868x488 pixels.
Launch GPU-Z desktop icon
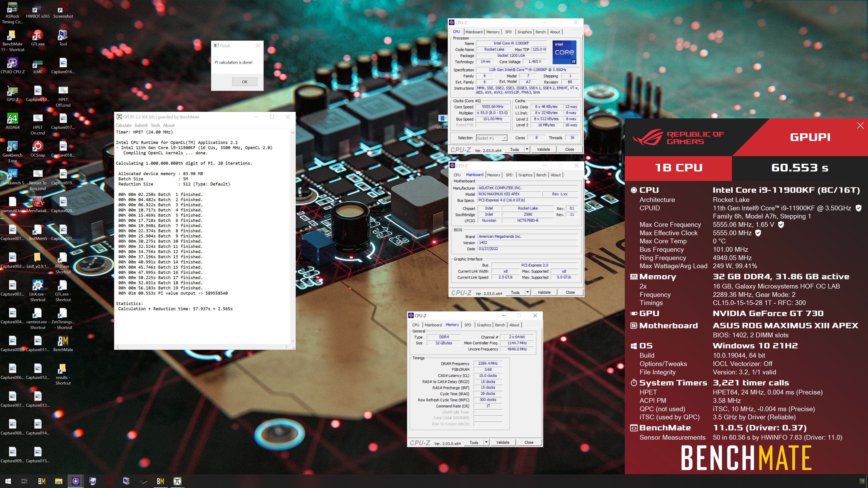[x=12, y=94]
